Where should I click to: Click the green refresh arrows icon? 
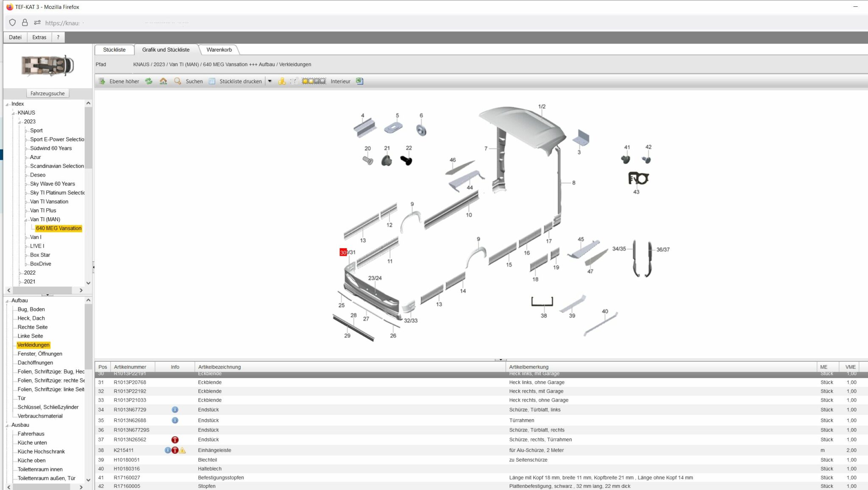coord(149,81)
